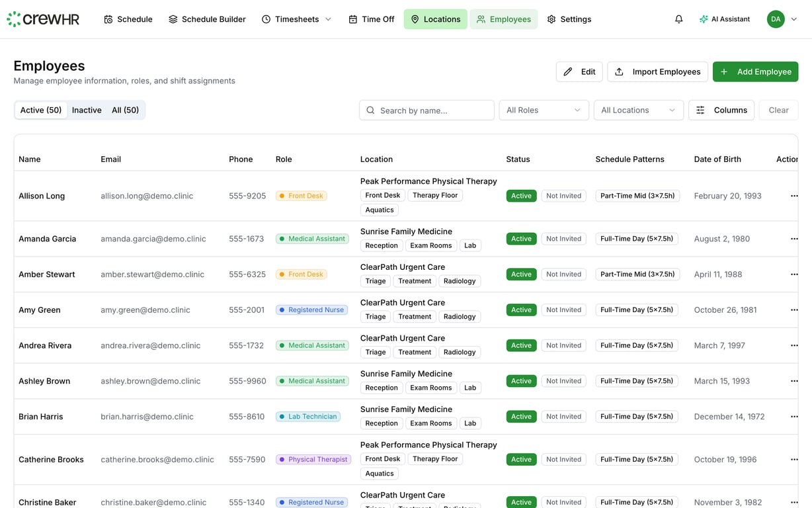812x508 pixels.
Task: Open the AI Assistant sparkle icon
Action: point(704,19)
